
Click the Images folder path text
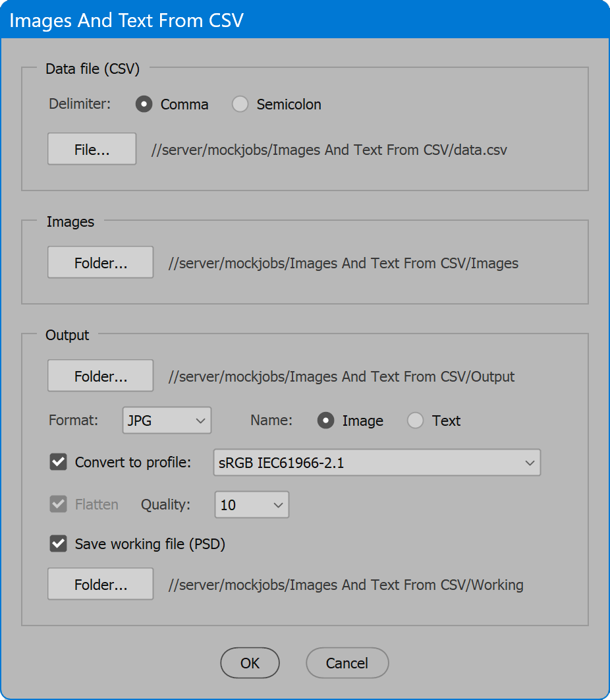(x=344, y=264)
